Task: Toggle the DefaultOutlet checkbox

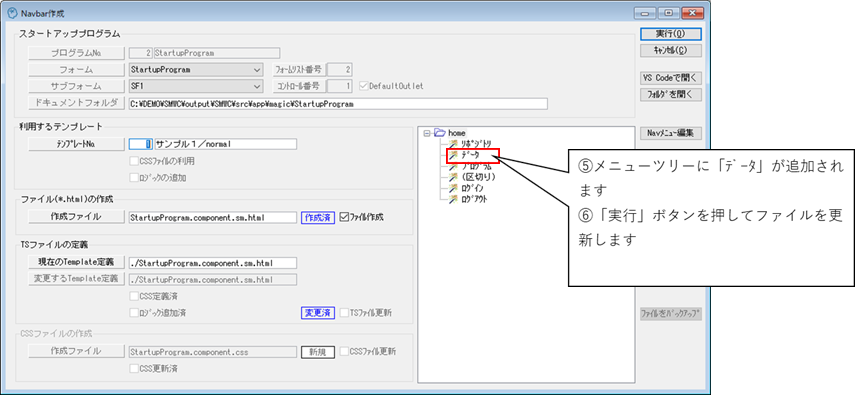Action: (364, 86)
